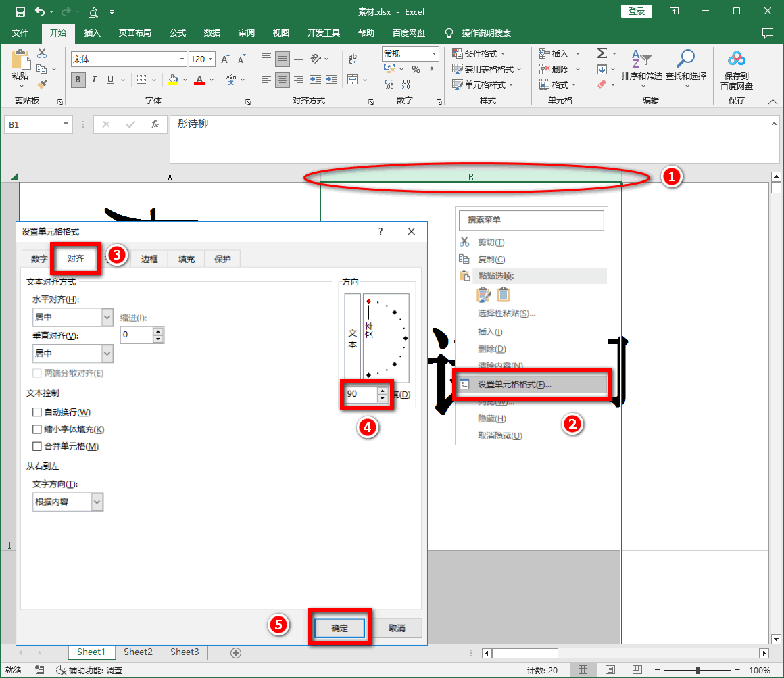
Task: Cut the selection with the ribbon scissors icon
Action: tap(42, 53)
